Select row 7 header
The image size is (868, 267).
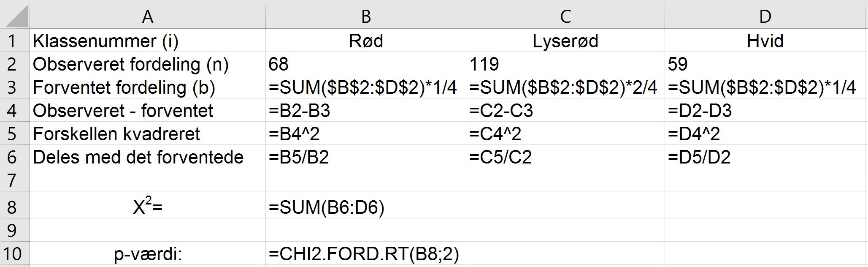click(12, 180)
